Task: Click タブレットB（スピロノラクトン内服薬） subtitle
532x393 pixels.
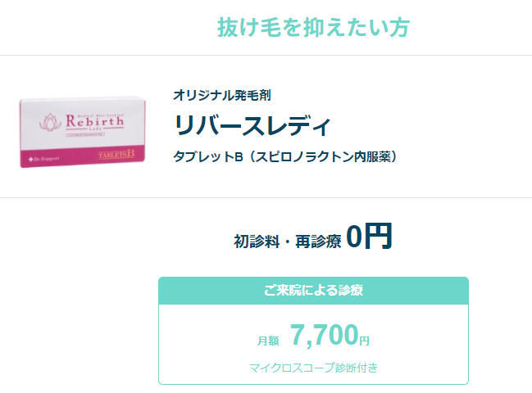Action: [x=285, y=156]
